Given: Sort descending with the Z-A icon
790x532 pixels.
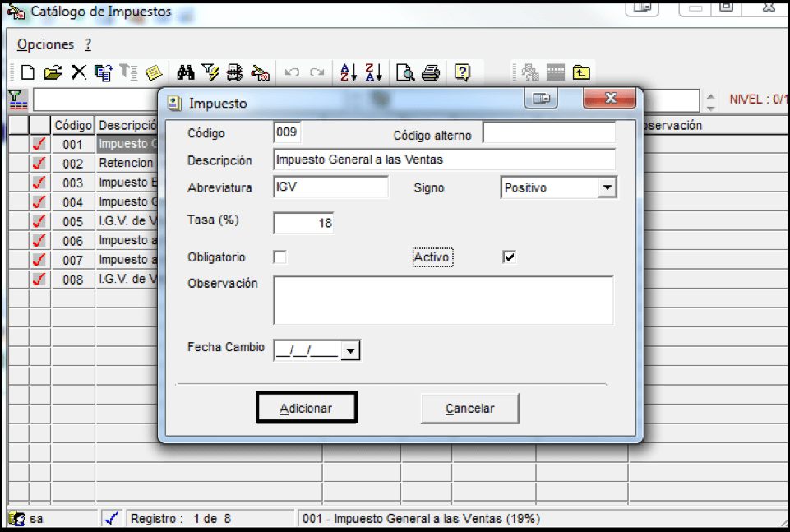Looking at the screenshot, I should 373,72.
